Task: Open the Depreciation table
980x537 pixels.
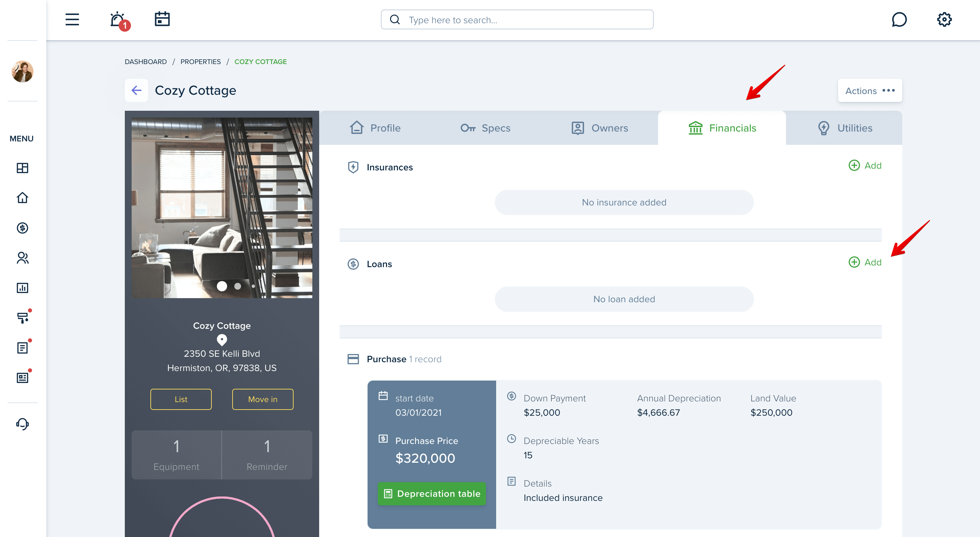Action: pos(432,494)
